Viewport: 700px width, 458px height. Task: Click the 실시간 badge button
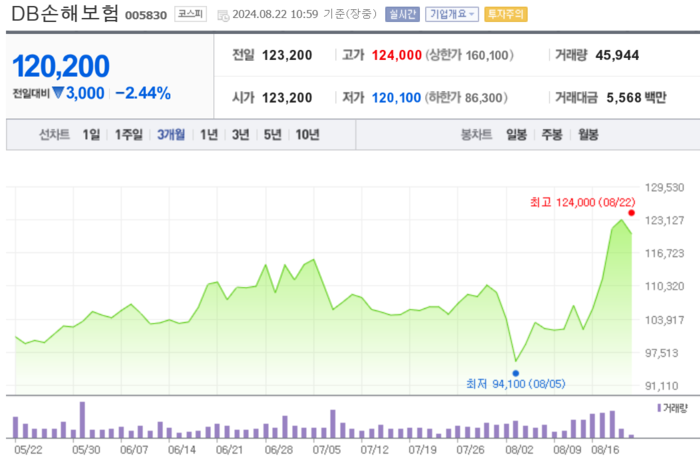[x=402, y=14]
